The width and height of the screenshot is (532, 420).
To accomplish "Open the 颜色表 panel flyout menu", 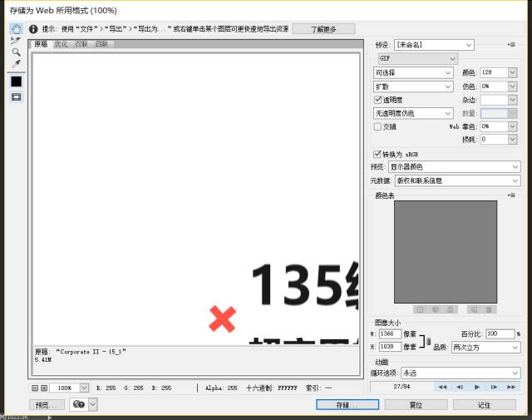I will pyautogui.click(x=512, y=195).
